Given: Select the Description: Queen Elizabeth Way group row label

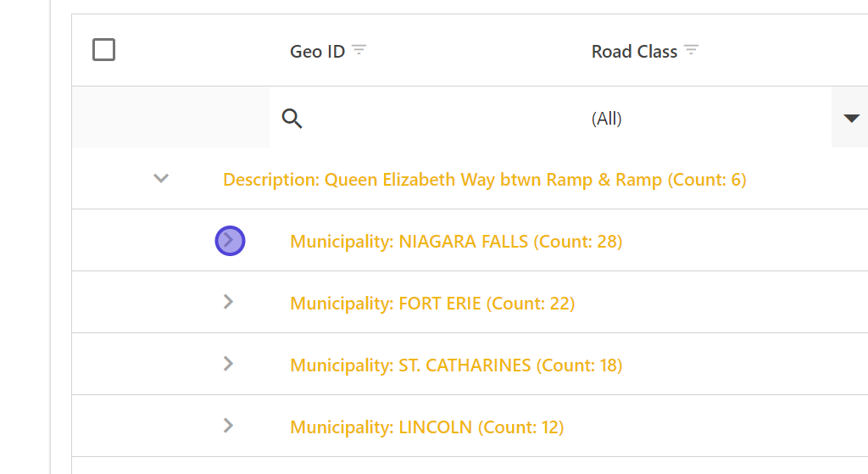Looking at the screenshot, I should [484, 180].
